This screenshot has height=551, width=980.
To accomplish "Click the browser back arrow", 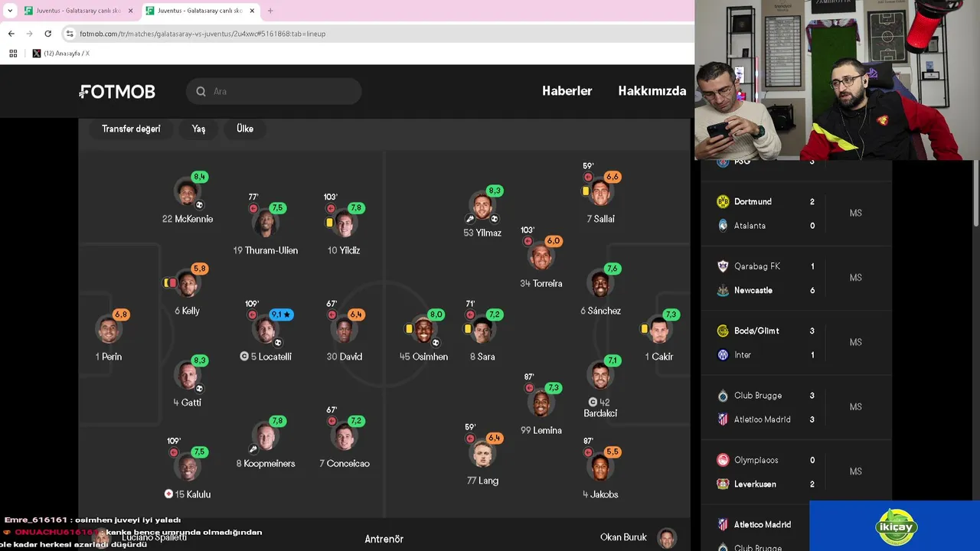I will click(x=11, y=34).
